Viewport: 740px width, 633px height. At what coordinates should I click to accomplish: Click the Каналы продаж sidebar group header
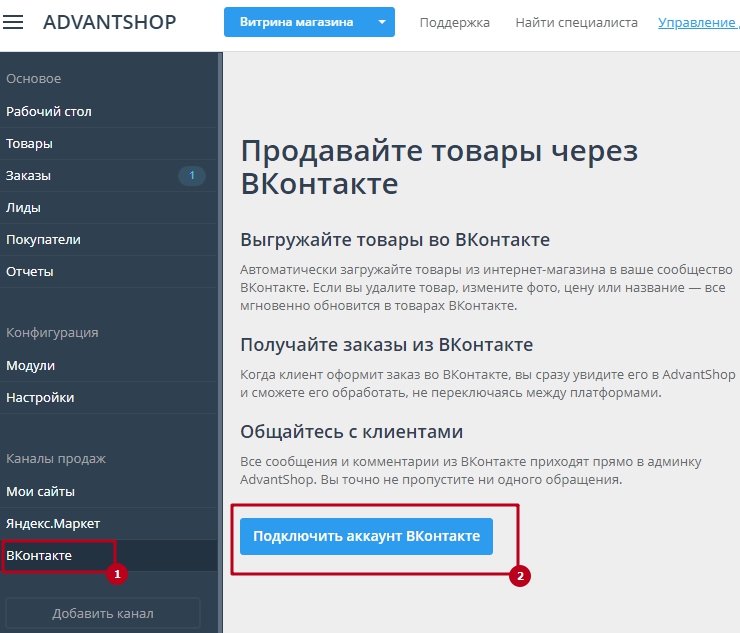pyautogui.click(x=56, y=459)
